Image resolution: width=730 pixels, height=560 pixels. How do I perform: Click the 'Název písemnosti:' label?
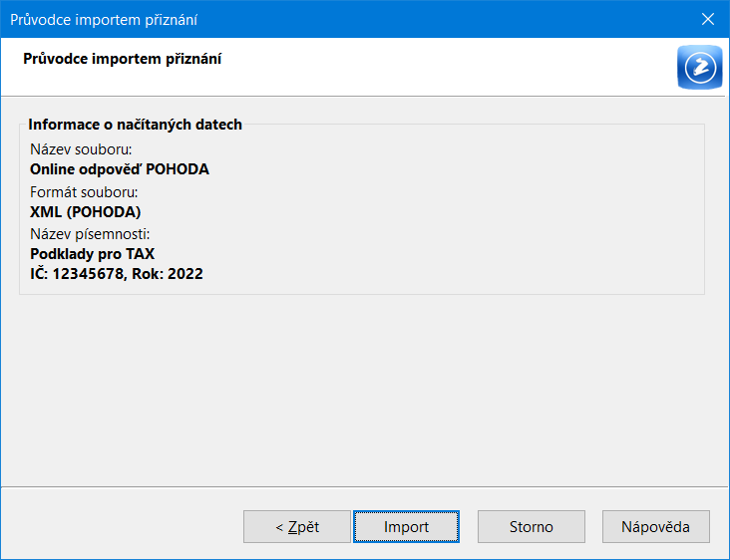coord(90,233)
